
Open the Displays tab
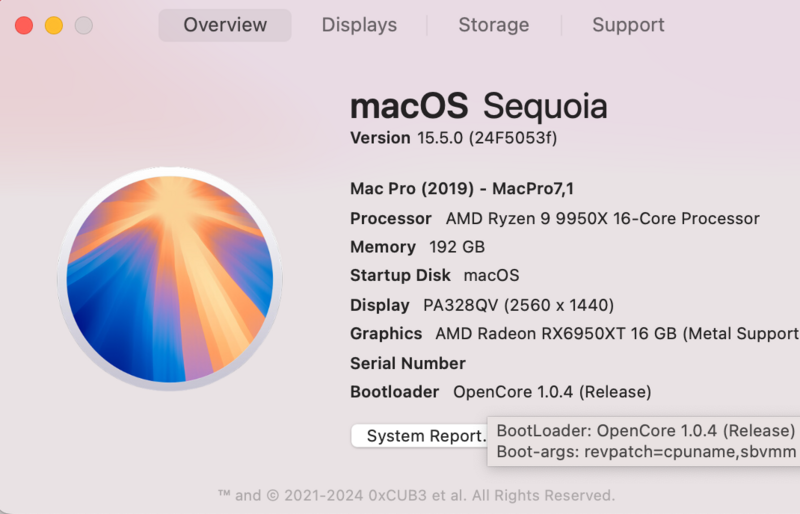pyautogui.click(x=359, y=25)
